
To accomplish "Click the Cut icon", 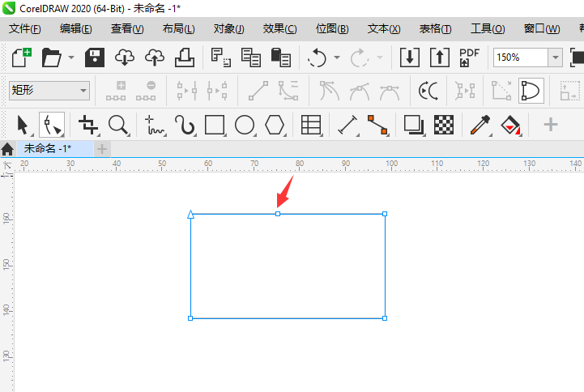I will (221, 58).
